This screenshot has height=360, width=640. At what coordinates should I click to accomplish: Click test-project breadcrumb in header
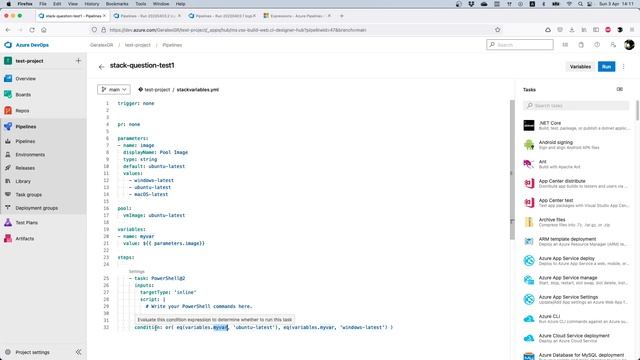[138, 45]
